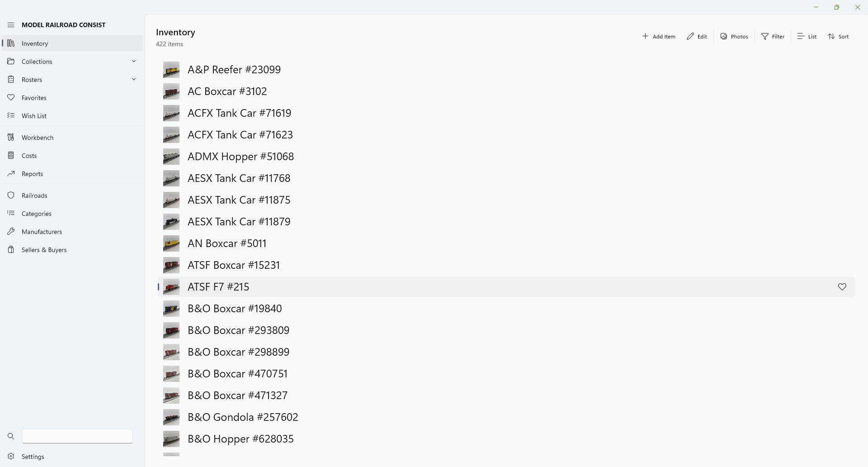Click thumbnail of AN Boxcar #5011
This screenshot has height=467, width=868.
pyautogui.click(x=171, y=243)
